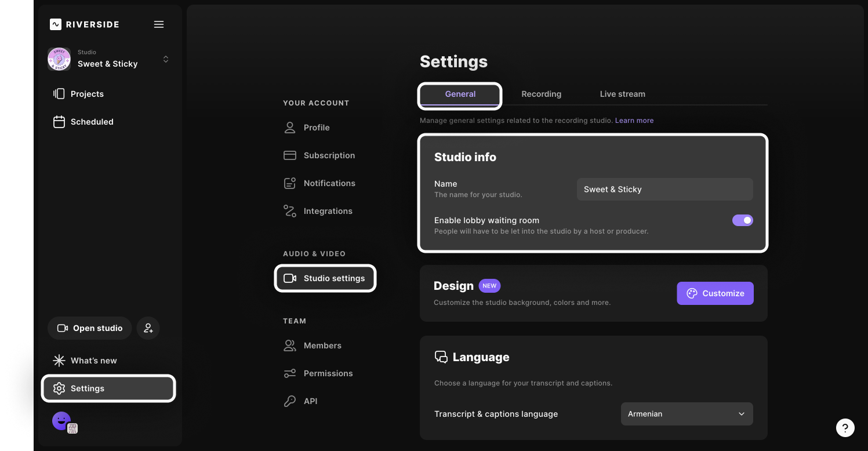Open the Permissions team settings
The height and width of the screenshot is (451, 868).
coord(328,373)
